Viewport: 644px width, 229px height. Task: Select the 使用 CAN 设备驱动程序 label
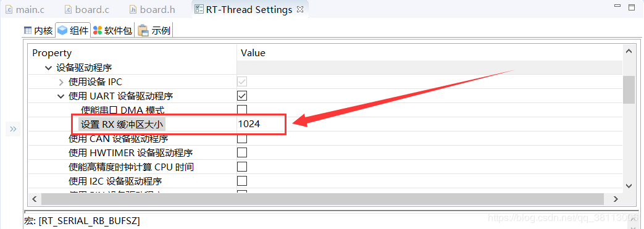(x=119, y=139)
